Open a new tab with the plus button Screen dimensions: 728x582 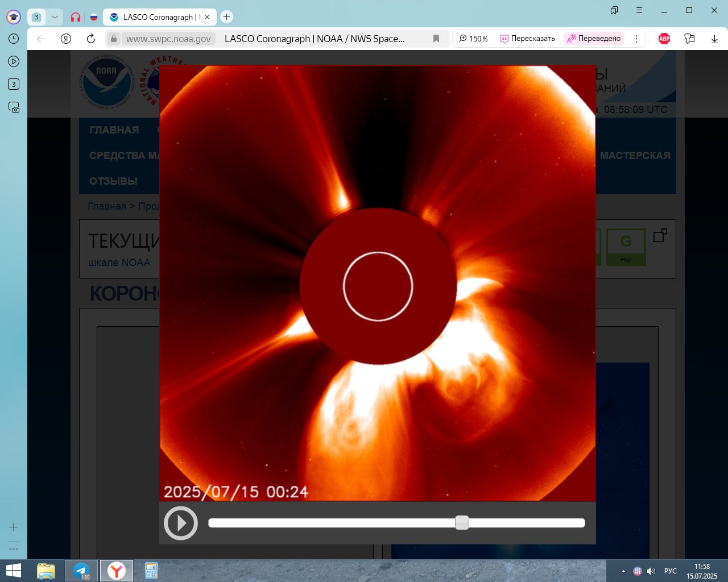click(226, 17)
